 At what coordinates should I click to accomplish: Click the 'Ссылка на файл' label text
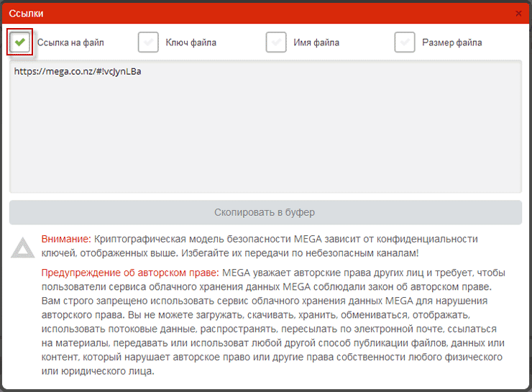70,42
